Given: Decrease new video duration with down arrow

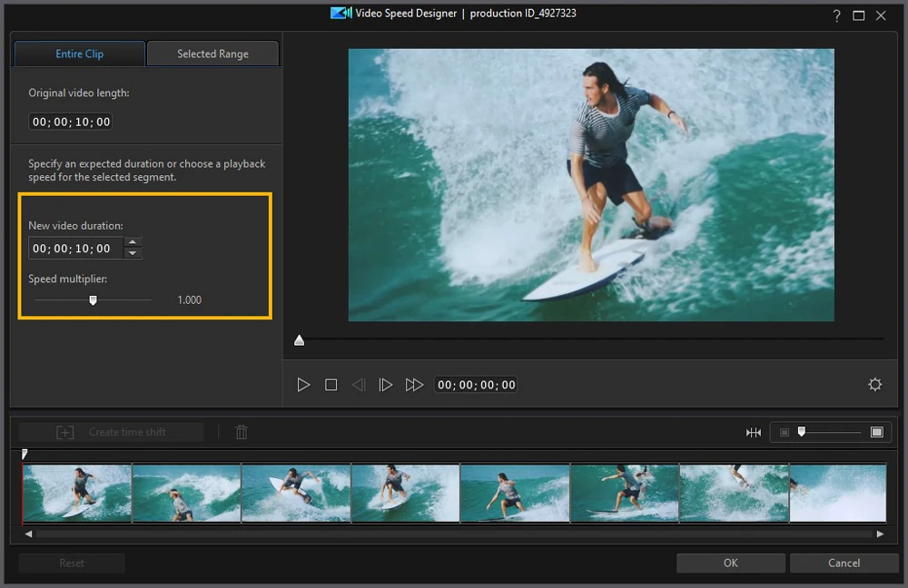Looking at the screenshot, I should (x=133, y=253).
